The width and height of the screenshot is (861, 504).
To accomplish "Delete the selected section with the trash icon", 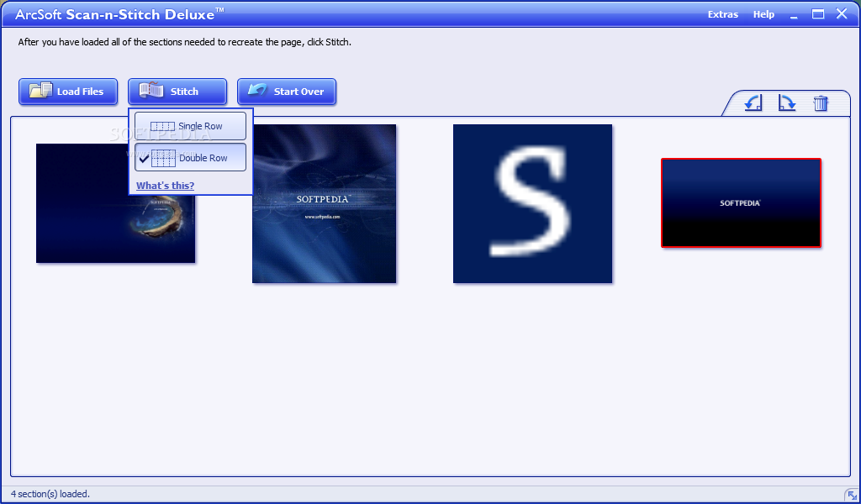I will click(x=821, y=103).
